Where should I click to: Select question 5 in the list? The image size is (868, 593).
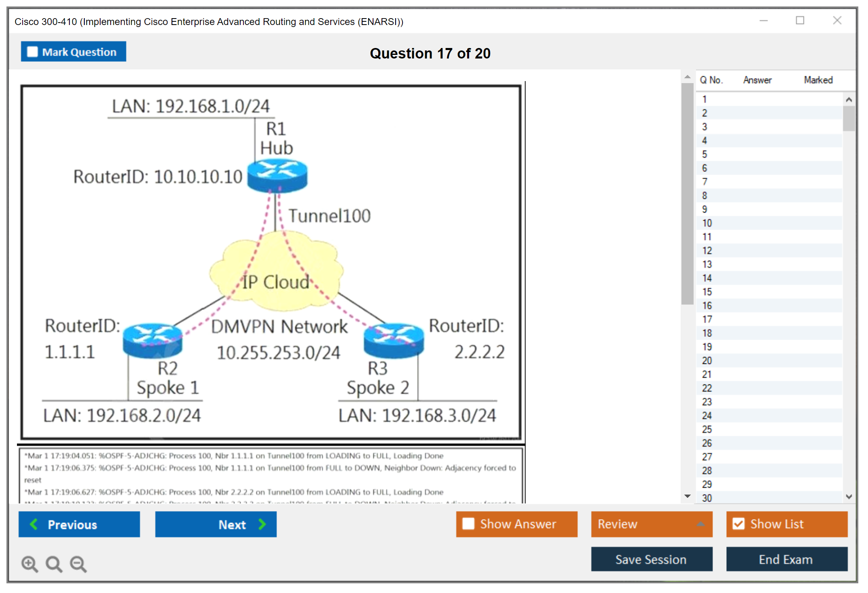click(x=704, y=155)
